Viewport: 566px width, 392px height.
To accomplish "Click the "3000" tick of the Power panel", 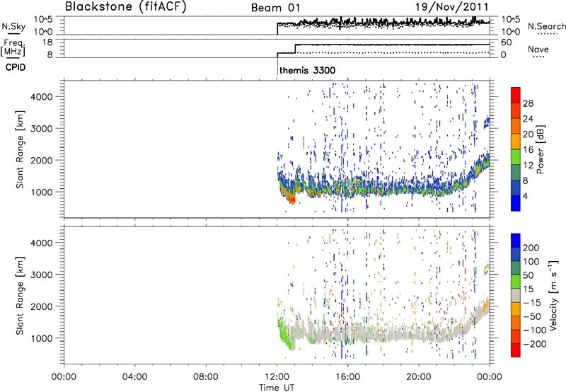I will (41, 129).
